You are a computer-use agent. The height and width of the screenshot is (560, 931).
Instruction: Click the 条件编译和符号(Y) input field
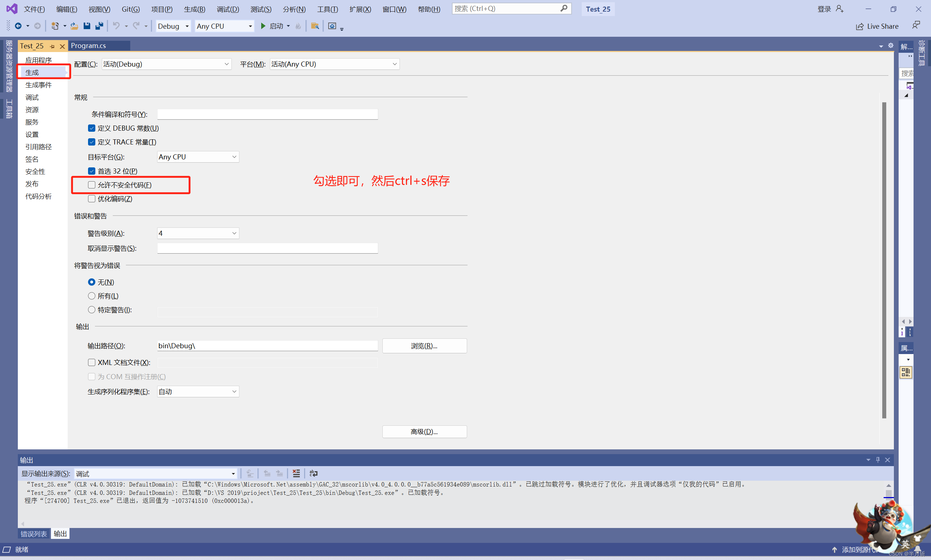click(267, 114)
